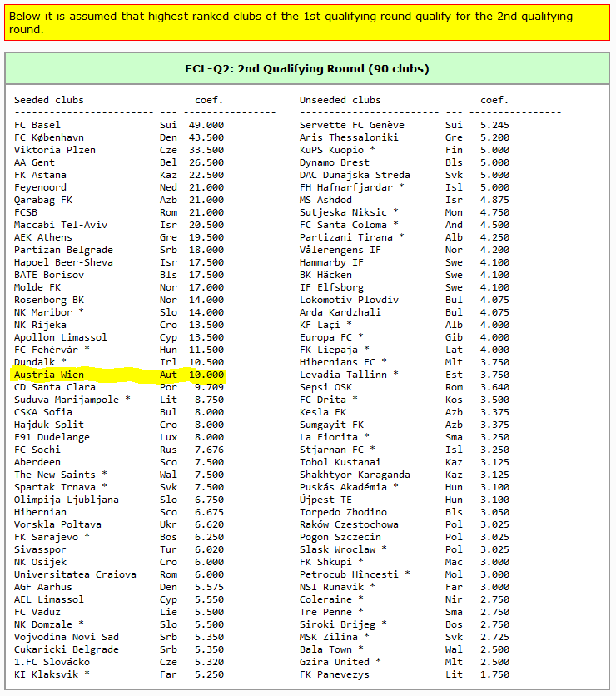Image resolution: width=616 pixels, height=696 pixels.
Task: Select 'Coleraine' club entry
Action: tap(325, 599)
